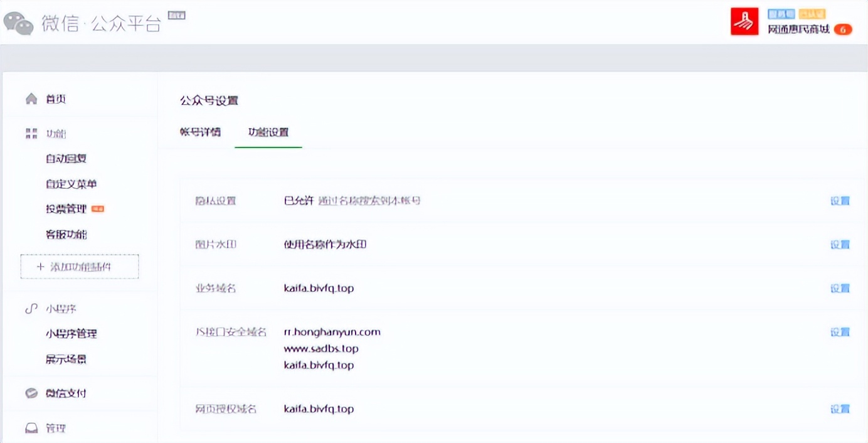Click 设置 for 业务域名 business domain
This screenshot has height=443, width=868.
(x=840, y=288)
